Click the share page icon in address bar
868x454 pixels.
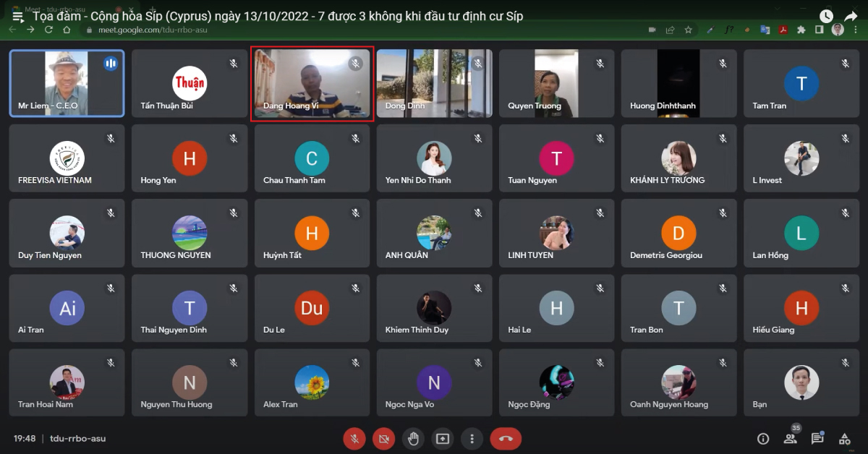pyautogui.click(x=671, y=30)
